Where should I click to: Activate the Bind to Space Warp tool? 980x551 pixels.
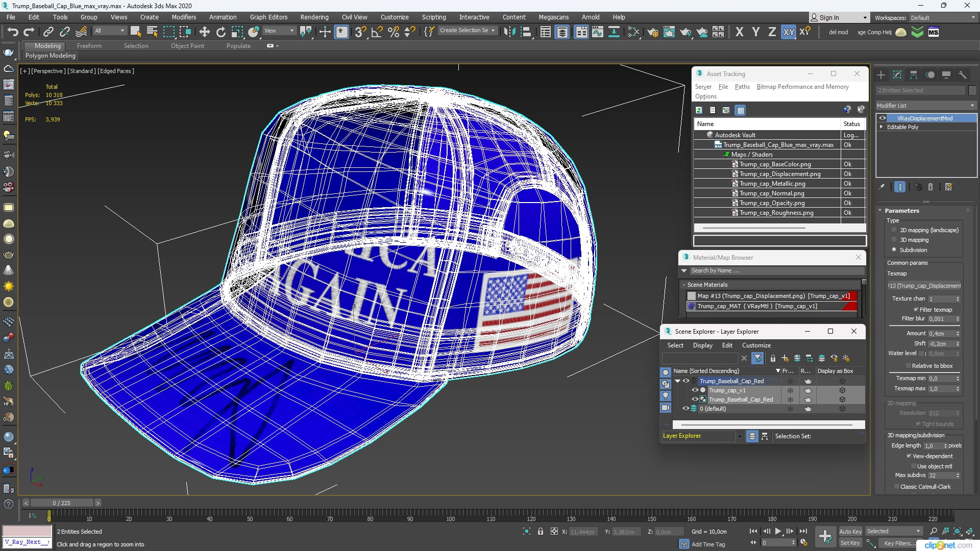[x=81, y=32]
